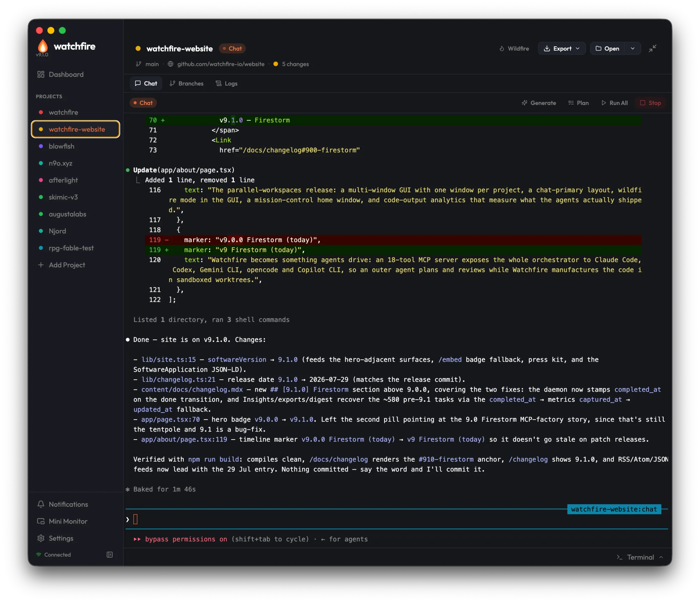The image size is (700, 603).
Task: Collapse sidebar with panel icon
Action: tap(110, 555)
